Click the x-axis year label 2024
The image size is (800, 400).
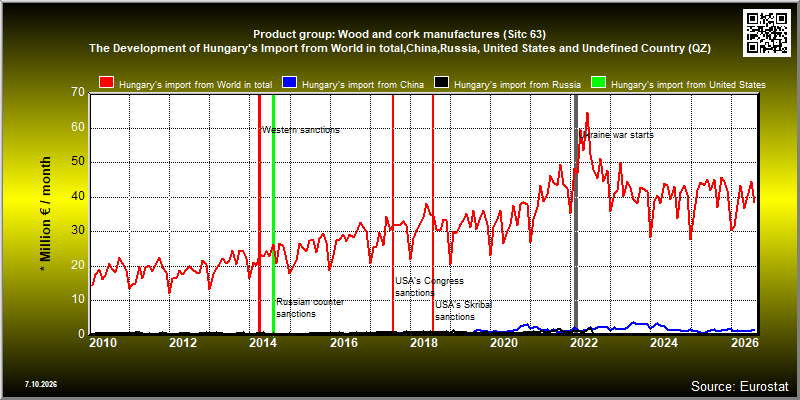point(664,342)
